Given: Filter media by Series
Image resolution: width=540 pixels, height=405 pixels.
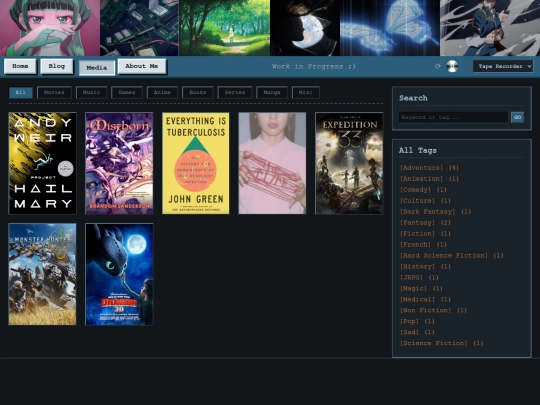Looking at the screenshot, I should 235,92.
